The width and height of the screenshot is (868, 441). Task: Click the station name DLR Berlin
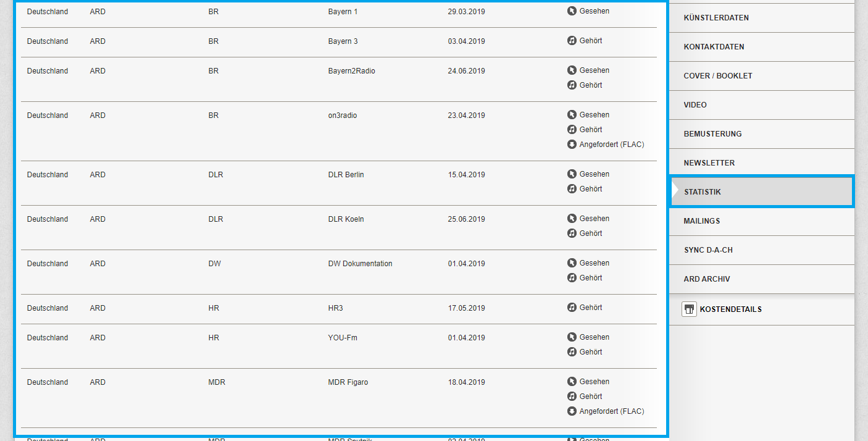click(x=346, y=175)
